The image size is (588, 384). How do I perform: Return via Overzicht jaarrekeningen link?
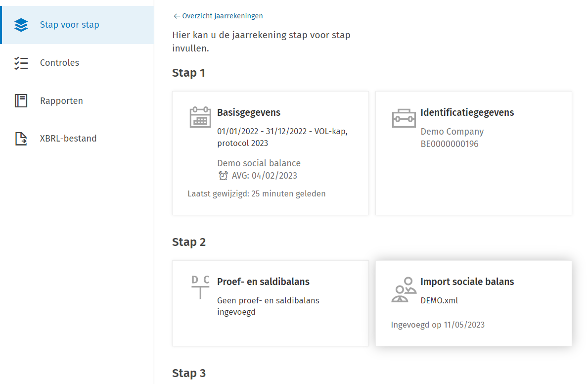[x=218, y=16]
